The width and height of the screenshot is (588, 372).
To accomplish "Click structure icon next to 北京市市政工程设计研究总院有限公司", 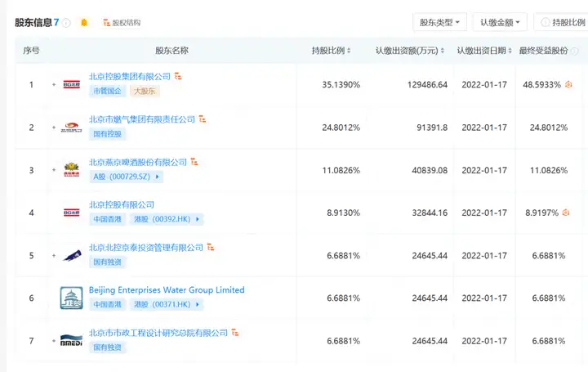I will [235, 333].
